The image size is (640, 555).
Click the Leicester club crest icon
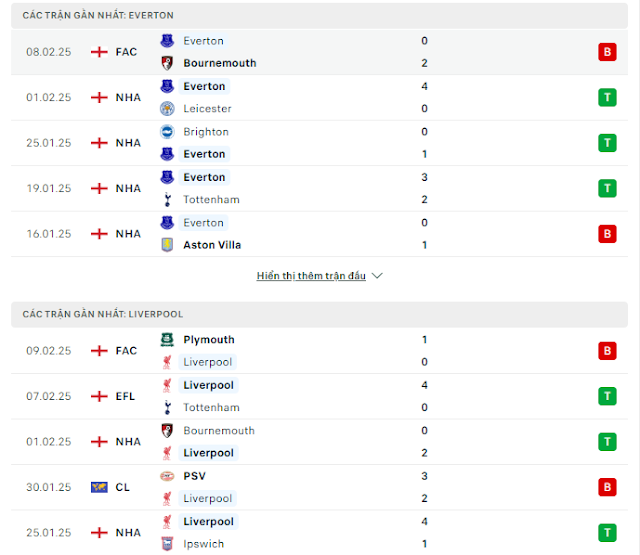click(x=167, y=109)
